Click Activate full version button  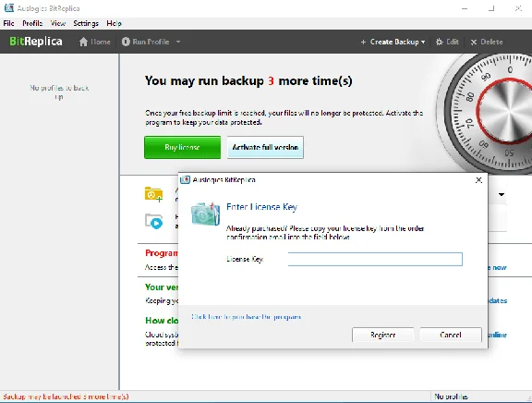[x=265, y=147]
